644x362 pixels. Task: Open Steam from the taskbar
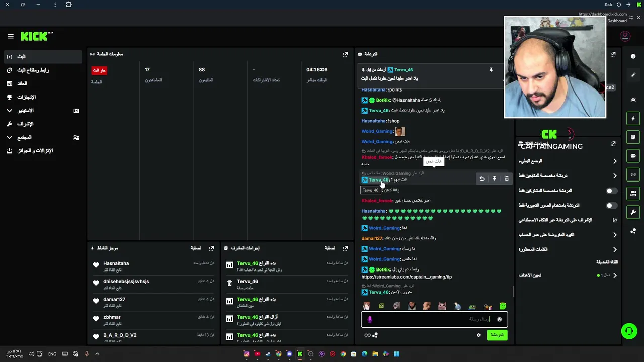[x=268, y=354]
